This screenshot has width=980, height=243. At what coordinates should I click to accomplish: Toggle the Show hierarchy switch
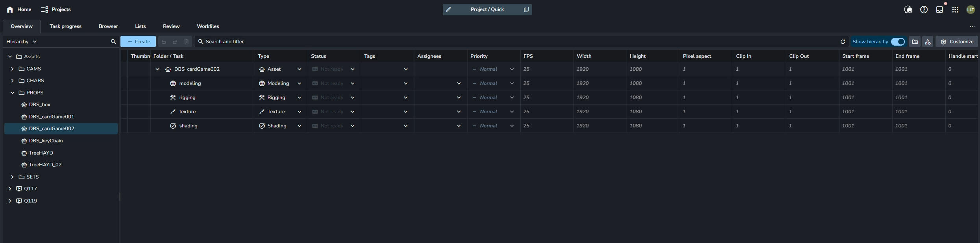[x=898, y=42]
